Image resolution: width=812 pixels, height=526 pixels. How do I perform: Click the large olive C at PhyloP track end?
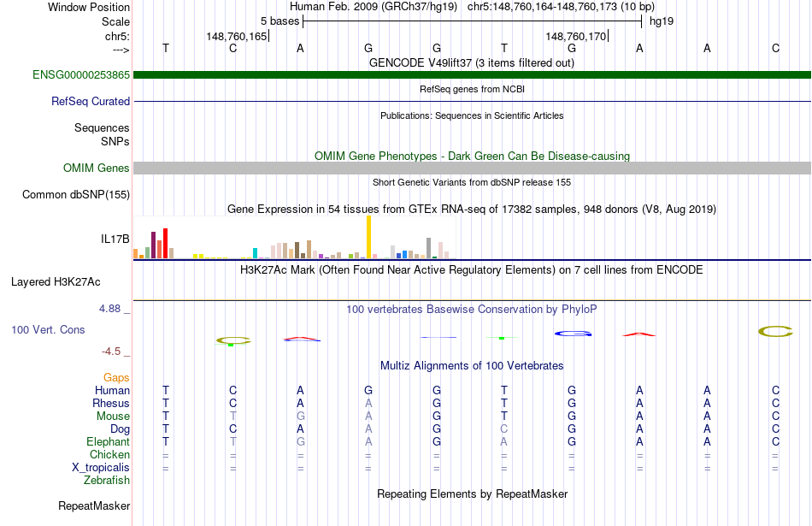[775, 331]
